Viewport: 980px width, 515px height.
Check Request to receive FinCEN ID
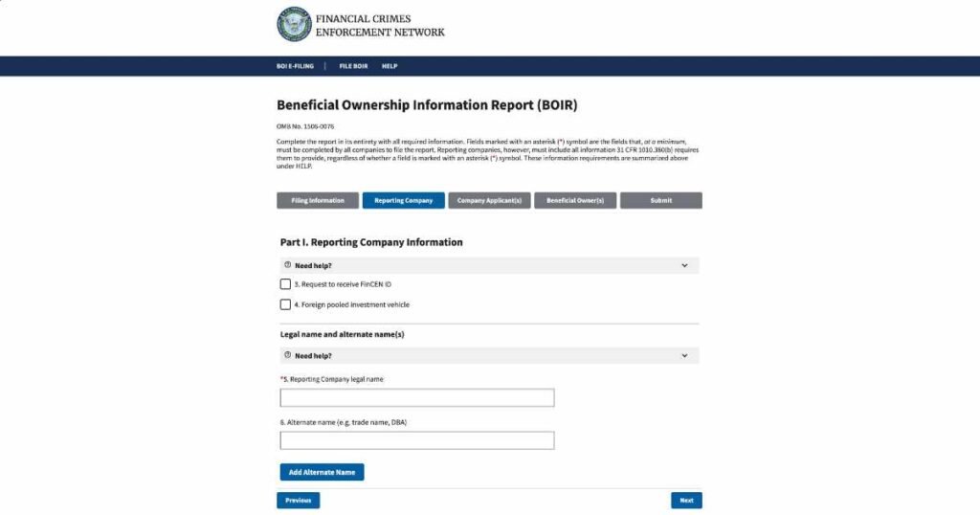pyautogui.click(x=285, y=284)
